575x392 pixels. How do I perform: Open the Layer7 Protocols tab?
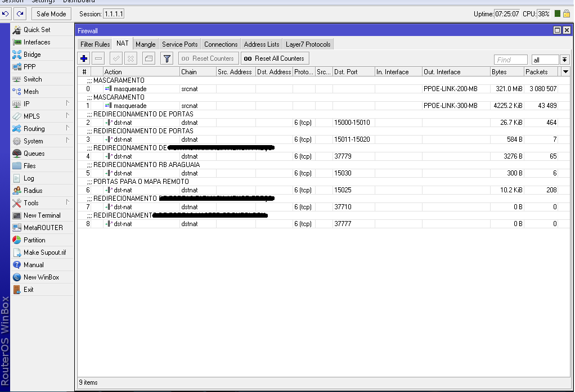308,44
